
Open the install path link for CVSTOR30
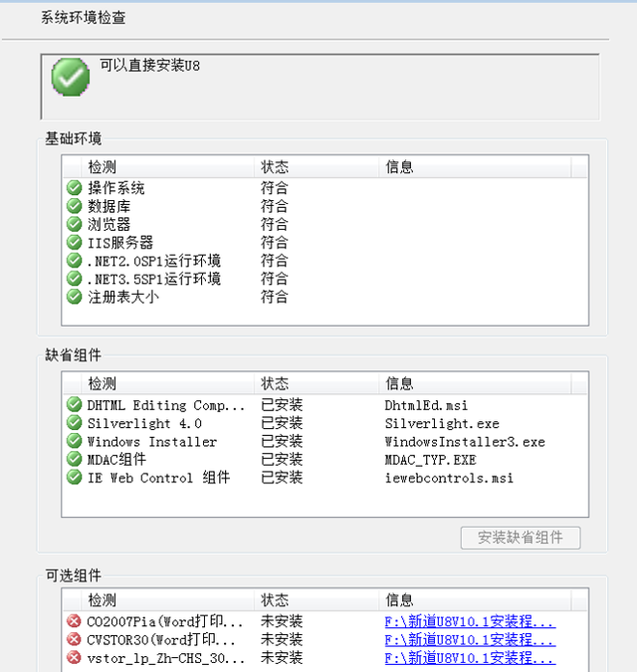pos(470,639)
